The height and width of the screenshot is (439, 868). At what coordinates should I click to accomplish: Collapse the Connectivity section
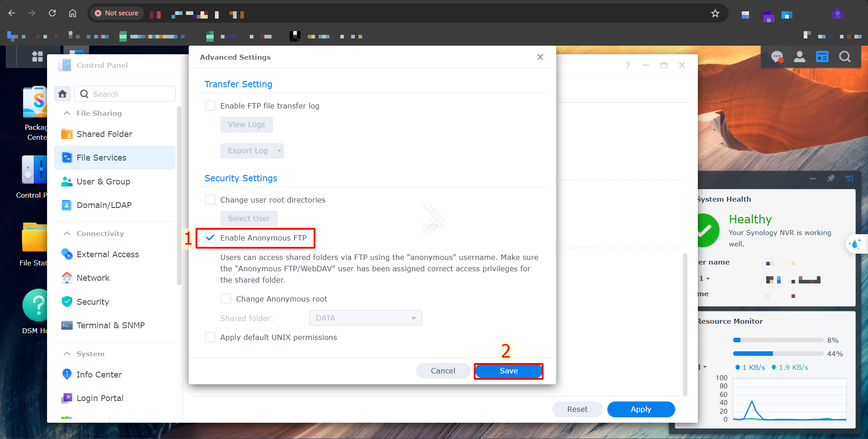tap(67, 233)
